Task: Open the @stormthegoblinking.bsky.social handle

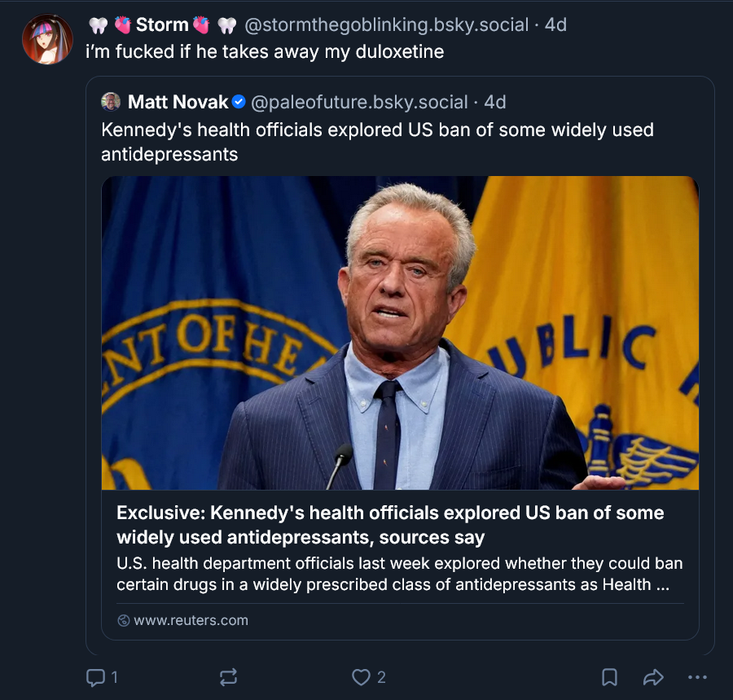Action: tap(387, 24)
